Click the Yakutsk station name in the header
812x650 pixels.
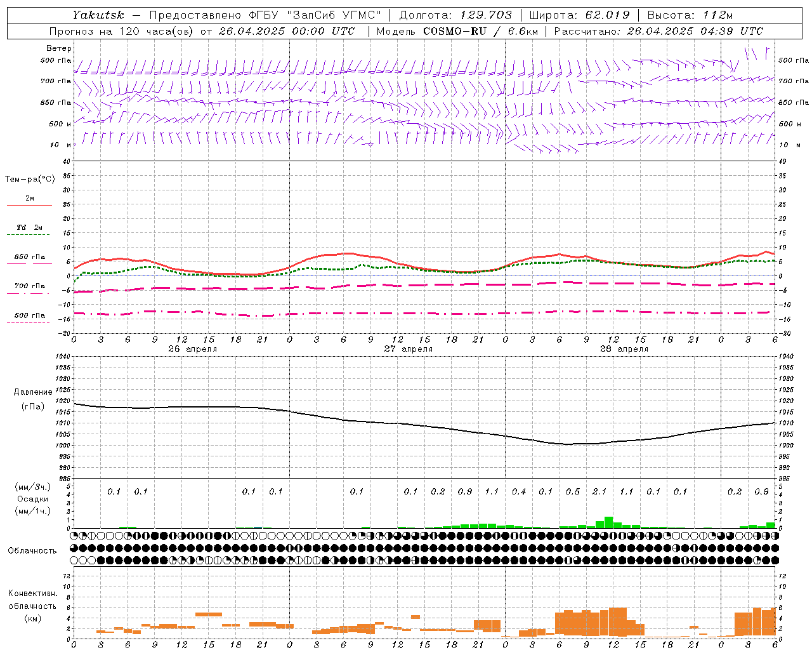(98, 15)
